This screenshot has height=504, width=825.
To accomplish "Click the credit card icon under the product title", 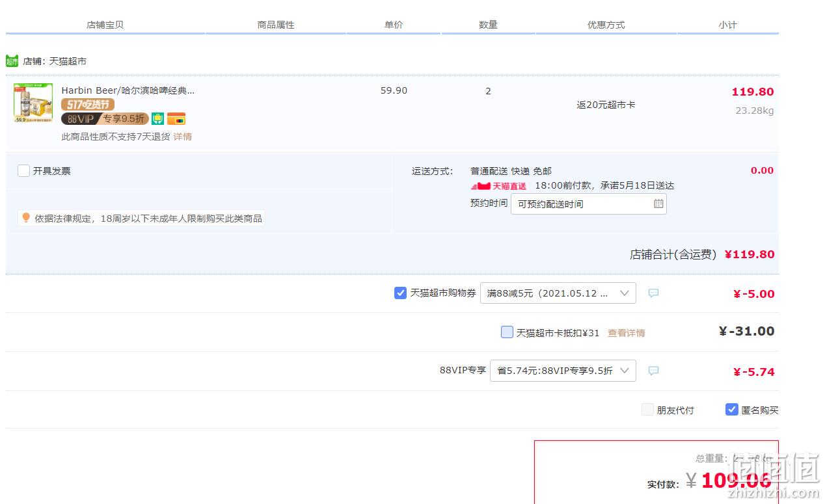I will [x=176, y=119].
